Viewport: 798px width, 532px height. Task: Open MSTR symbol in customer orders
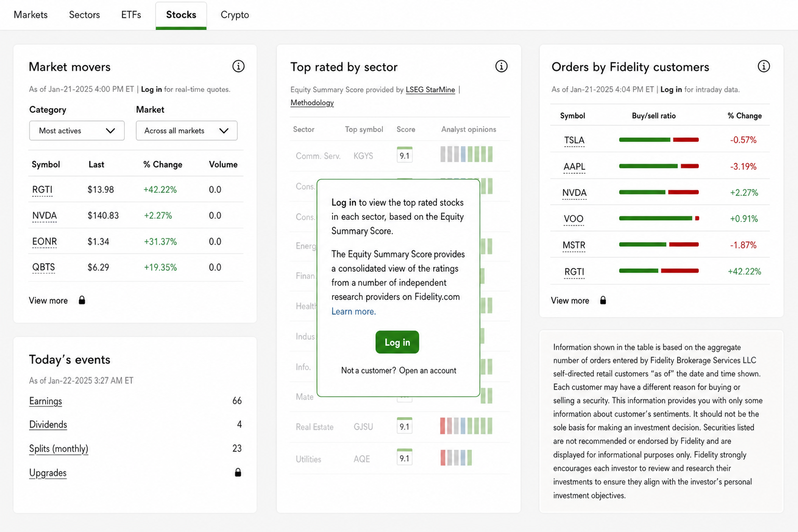(x=574, y=245)
